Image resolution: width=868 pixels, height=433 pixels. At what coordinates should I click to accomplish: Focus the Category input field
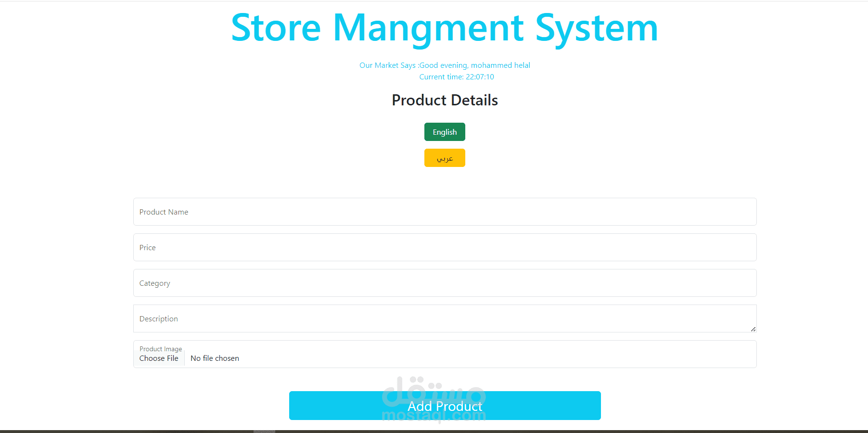[x=444, y=283]
